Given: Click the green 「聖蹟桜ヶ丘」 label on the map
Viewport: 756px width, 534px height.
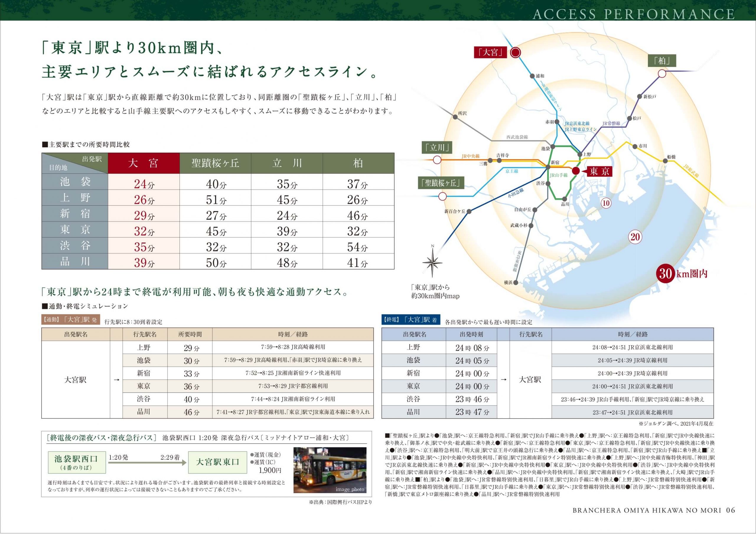Looking at the screenshot, I should pos(441,183).
